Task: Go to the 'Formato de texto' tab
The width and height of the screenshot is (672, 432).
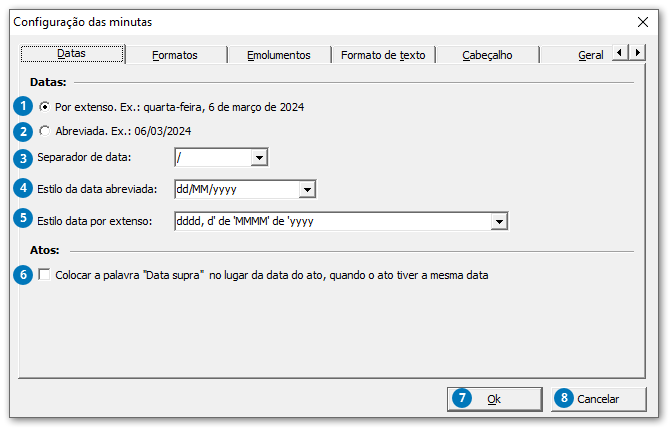Action: [383, 55]
